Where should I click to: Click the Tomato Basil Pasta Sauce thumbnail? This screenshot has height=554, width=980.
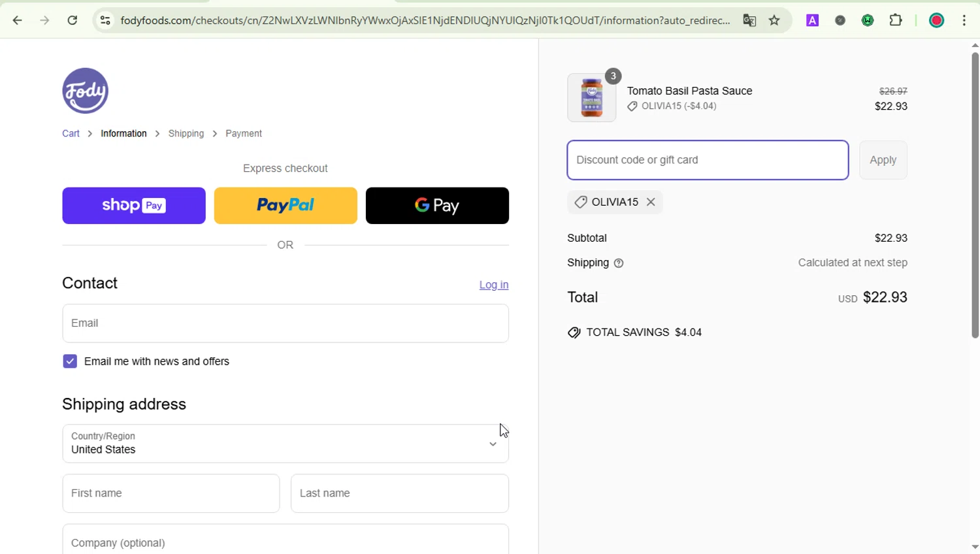coord(592,97)
